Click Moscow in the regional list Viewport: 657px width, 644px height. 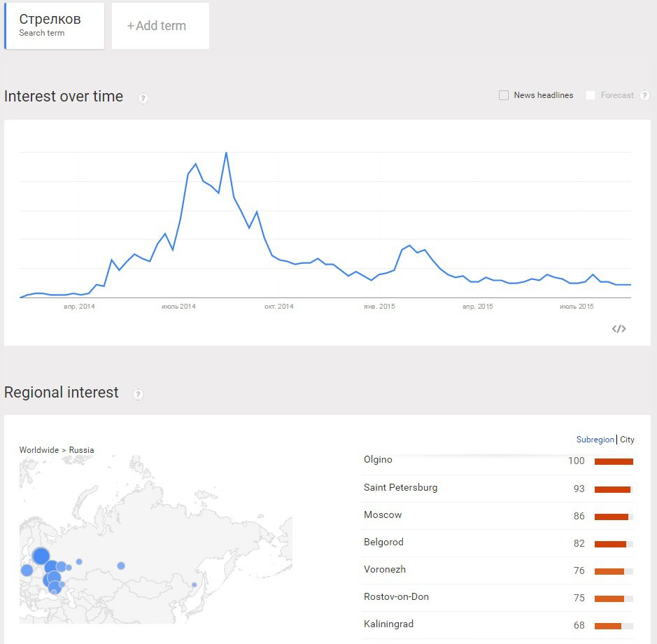pos(383,514)
